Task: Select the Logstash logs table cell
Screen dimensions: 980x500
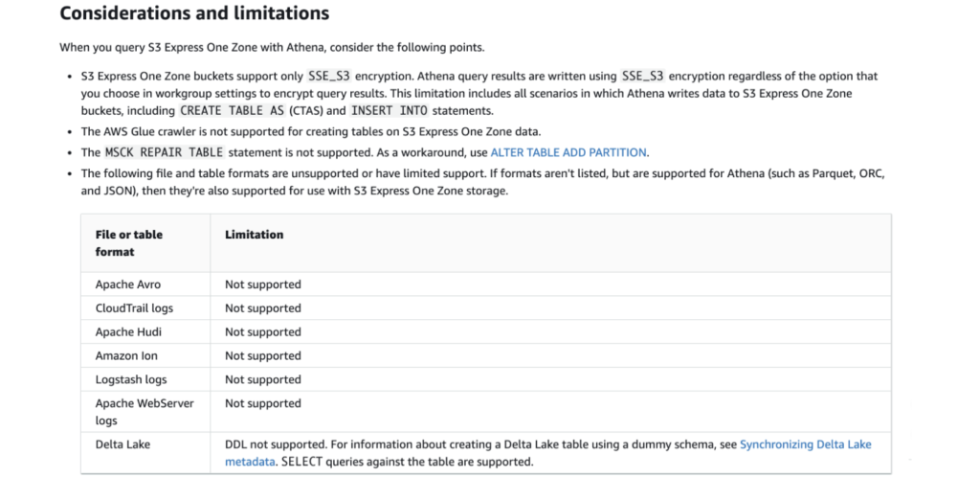Action: point(131,379)
